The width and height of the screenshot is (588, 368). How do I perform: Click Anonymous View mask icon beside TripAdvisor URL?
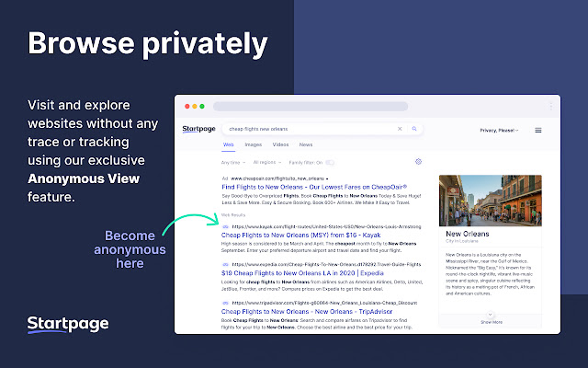[x=225, y=303]
